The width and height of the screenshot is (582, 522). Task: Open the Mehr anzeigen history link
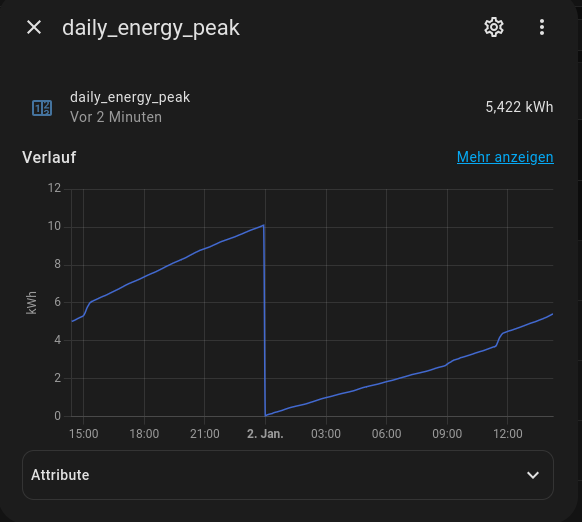[505, 157]
